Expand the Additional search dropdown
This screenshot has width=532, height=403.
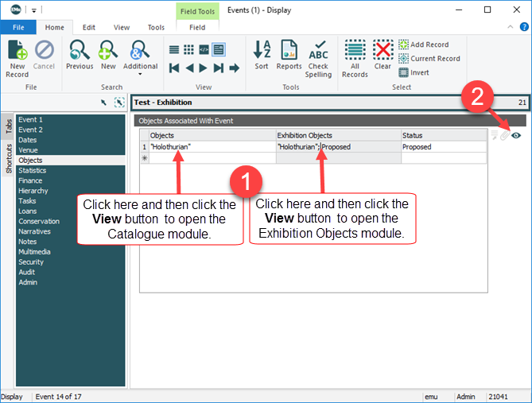140,76
